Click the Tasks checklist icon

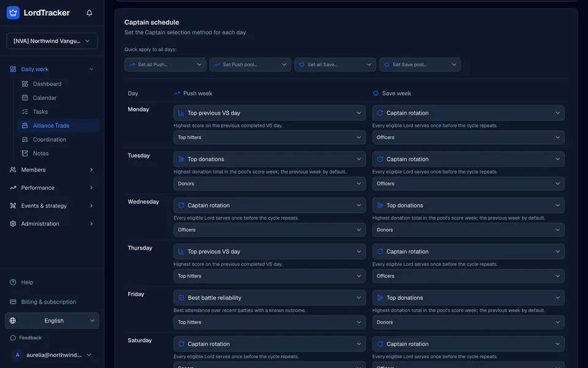24,112
